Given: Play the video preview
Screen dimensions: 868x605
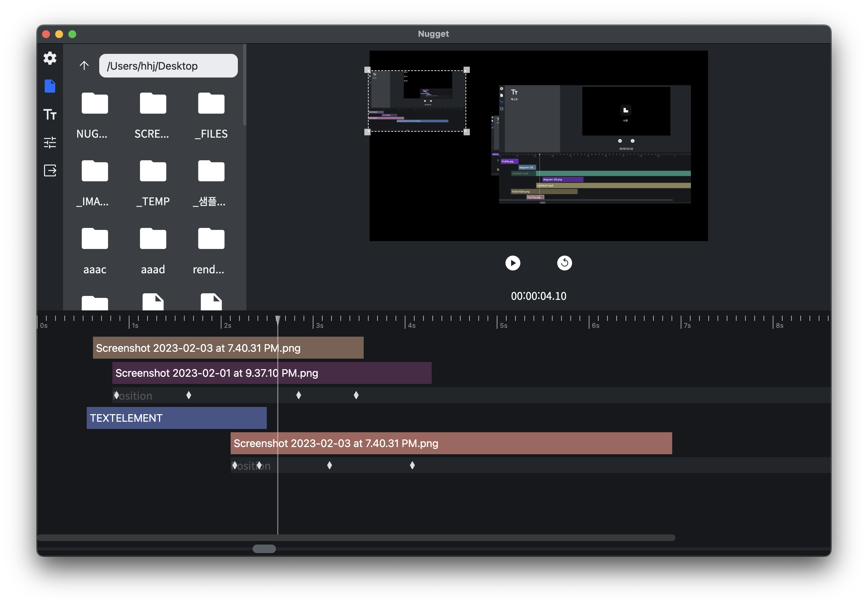Looking at the screenshot, I should click(x=513, y=263).
